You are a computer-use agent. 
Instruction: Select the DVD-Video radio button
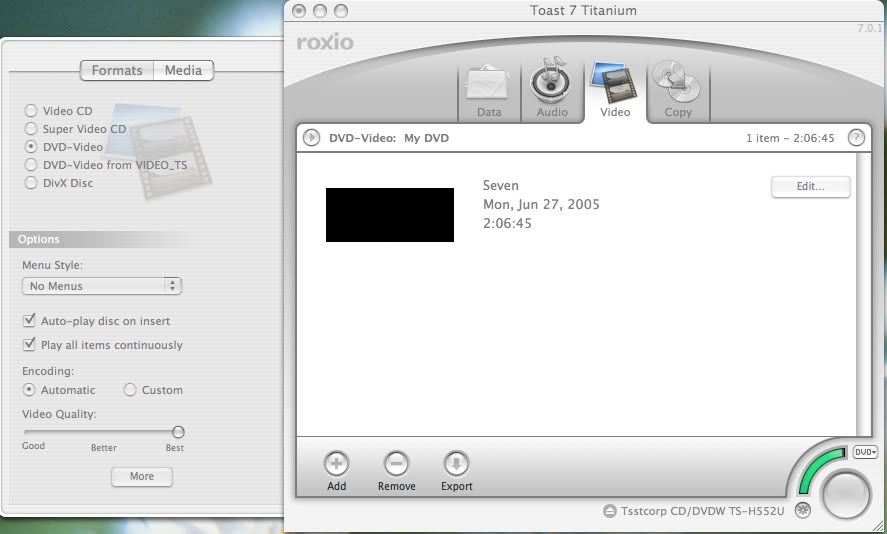(31, 147)
